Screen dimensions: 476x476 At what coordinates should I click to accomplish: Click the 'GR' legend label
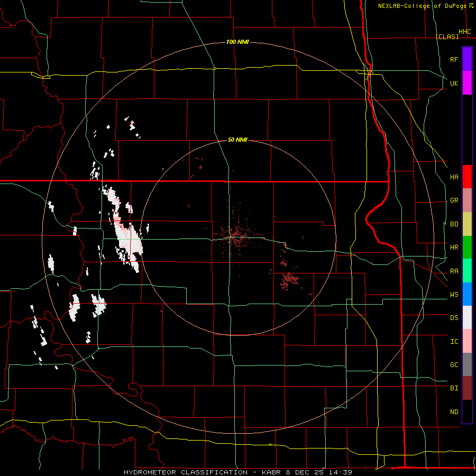tap(454, 200)
